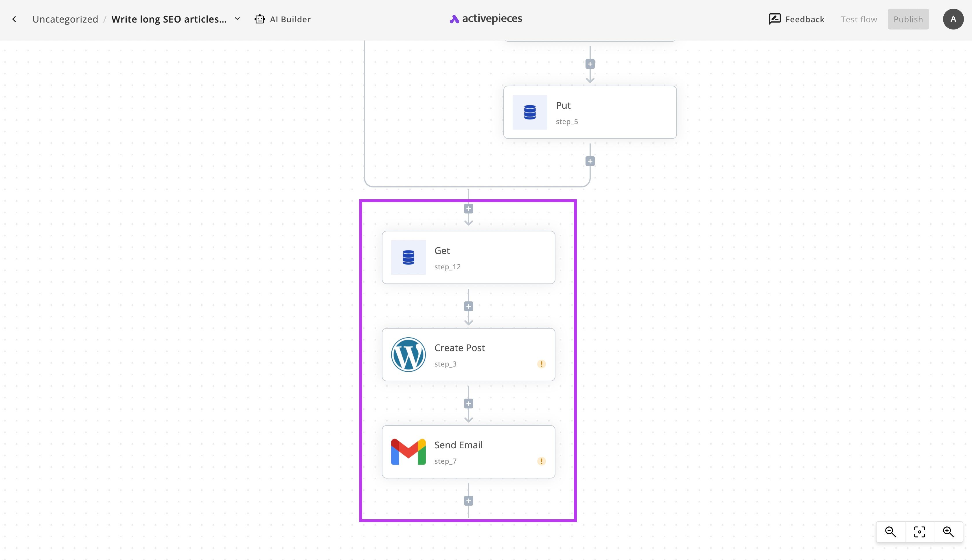Open the user avatar A menu

953,19
